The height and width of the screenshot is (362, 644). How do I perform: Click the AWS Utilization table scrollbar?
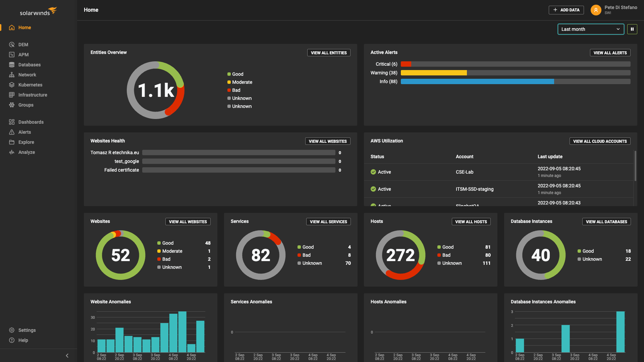click(x=635, y=166)
